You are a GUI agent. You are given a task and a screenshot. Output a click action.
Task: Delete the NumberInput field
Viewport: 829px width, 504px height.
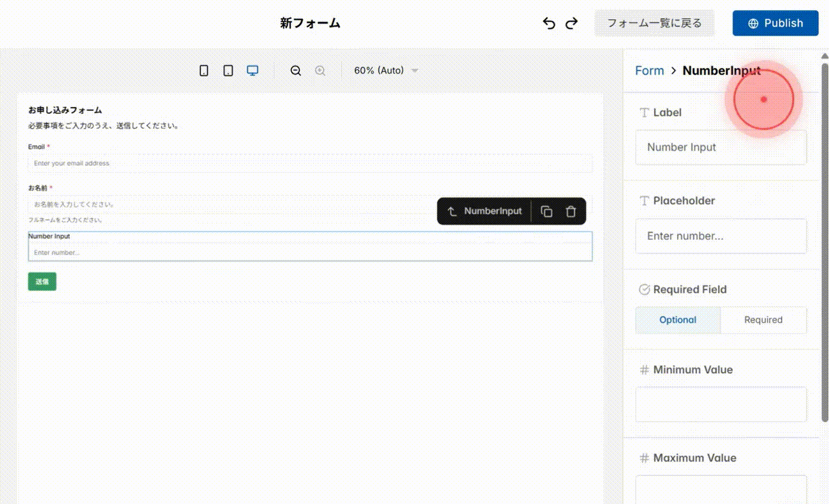(571, 211)
